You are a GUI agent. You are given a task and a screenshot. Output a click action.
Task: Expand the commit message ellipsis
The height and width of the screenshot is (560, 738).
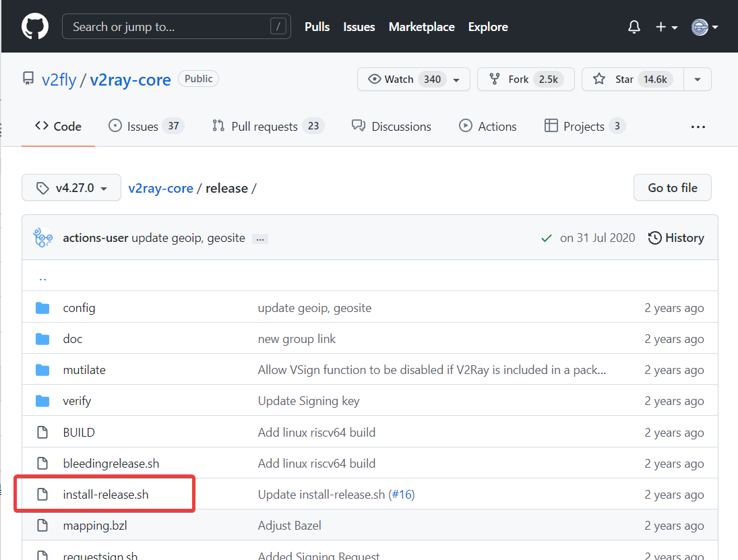[x=259, y=239]
